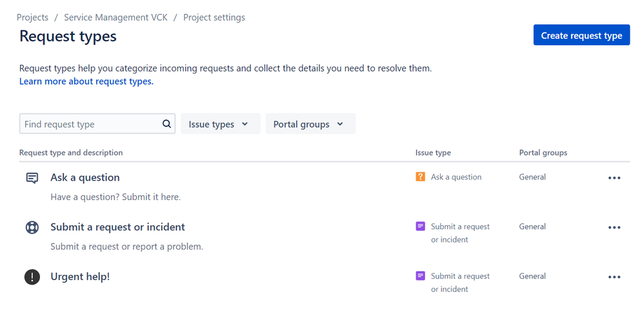
Task: Click the lifebuoy icon for Submit a request
Action: coord(32,227)
